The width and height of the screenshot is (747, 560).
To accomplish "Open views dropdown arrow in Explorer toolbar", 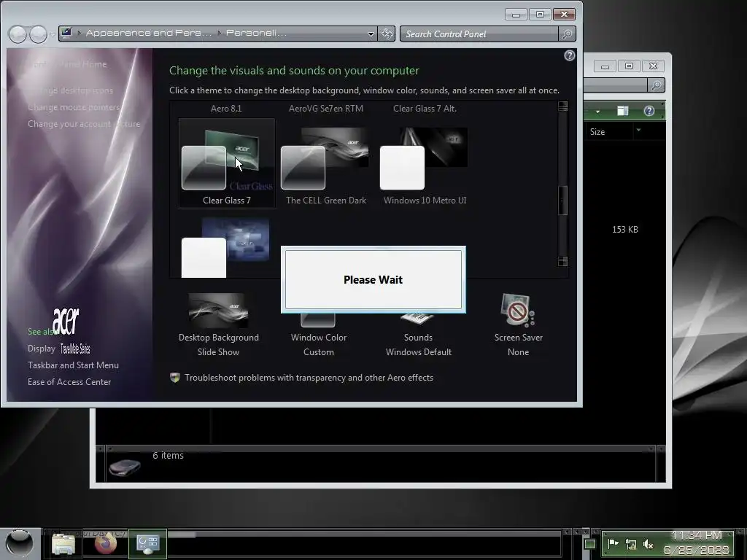I will [597, 112].
